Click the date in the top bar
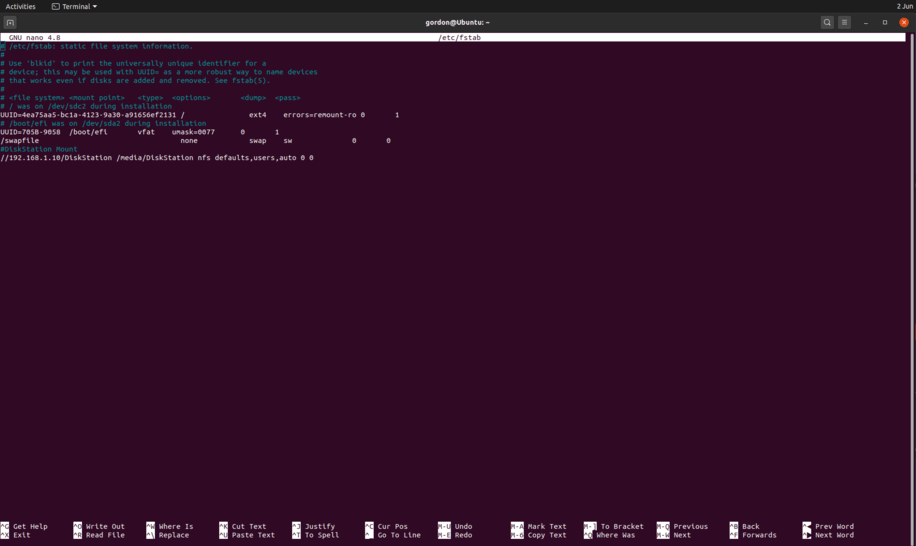The height and width of the screenshot is (546, 916). (x=904, y=6)
